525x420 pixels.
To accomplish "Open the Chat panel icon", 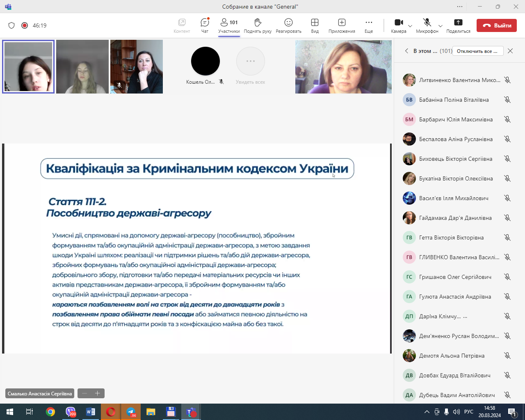I will click(205, 23).
